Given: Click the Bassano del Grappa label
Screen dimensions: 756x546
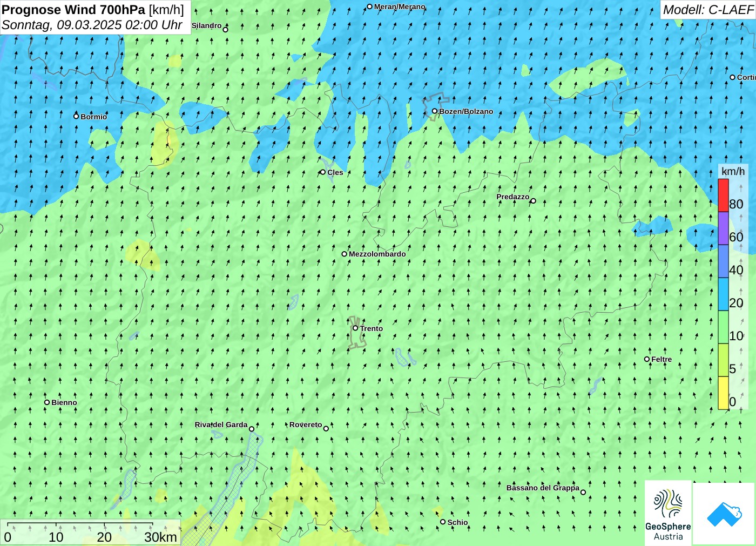Looking at the screenshot, I should 543,488.
